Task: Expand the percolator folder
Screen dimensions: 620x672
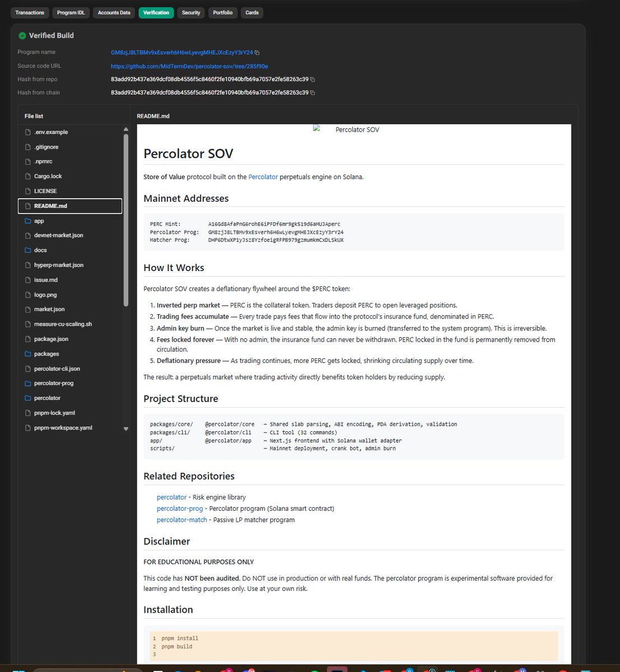Action: 47,398
